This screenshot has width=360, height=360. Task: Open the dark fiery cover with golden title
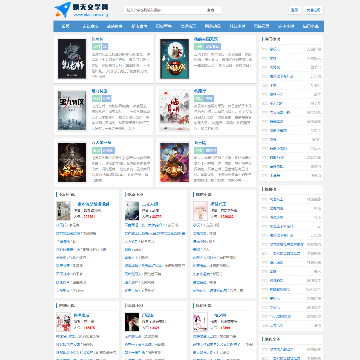(x=72, y=162)
